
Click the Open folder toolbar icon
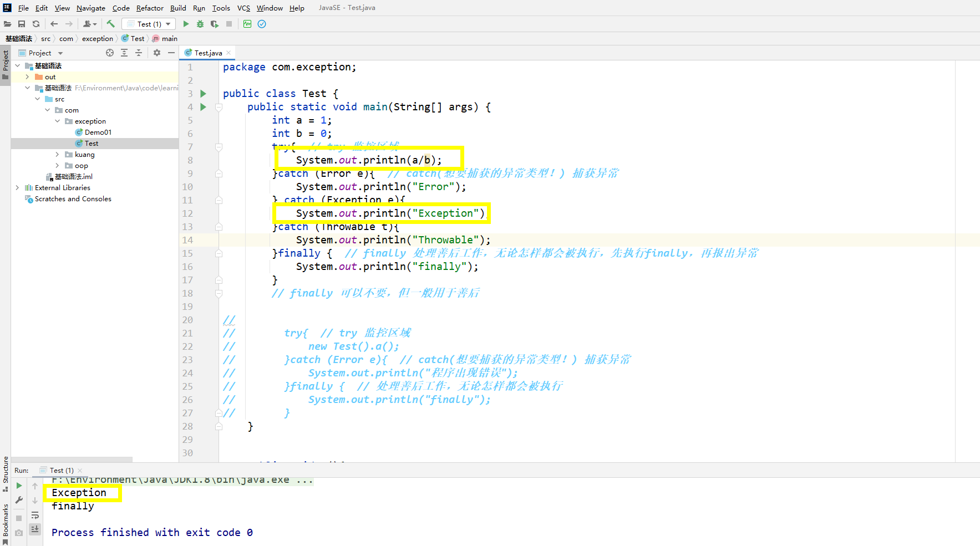[7, 24]
